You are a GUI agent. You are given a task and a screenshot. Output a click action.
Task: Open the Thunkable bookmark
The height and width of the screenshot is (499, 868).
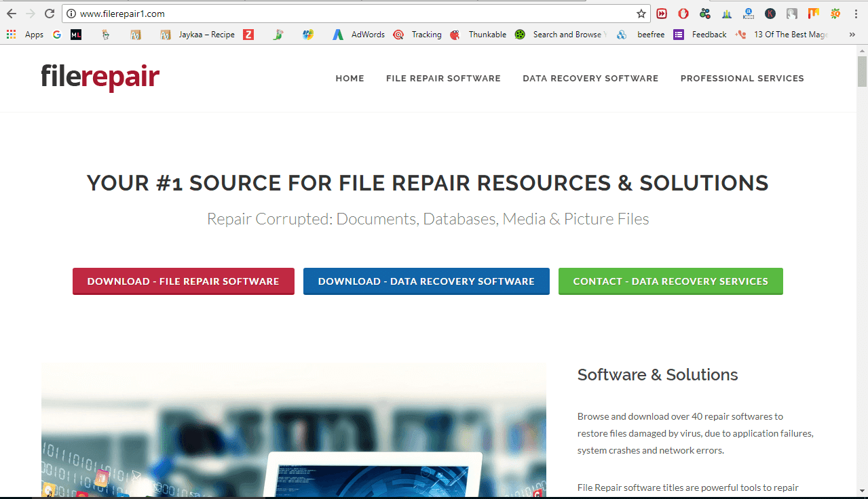478,35
